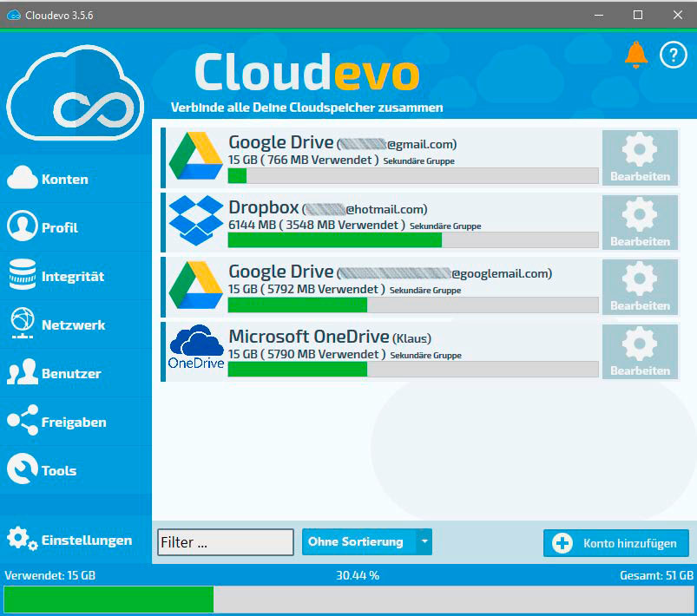Image resolution: width=697 pixels, height=616 pixels.
Task: Click the Google Drive logo of gmail.com account
Action: (x=196, y=156)
